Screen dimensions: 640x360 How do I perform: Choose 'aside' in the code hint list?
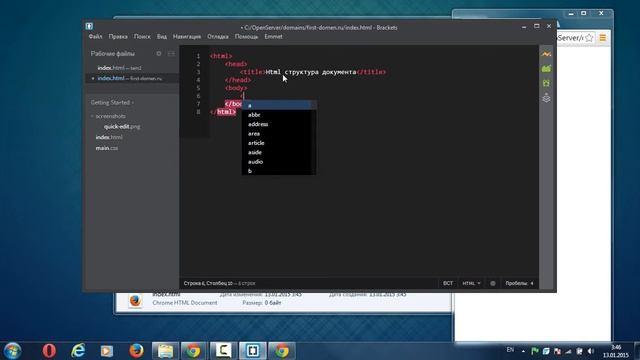pyautogui.click(x=278, y=153)
